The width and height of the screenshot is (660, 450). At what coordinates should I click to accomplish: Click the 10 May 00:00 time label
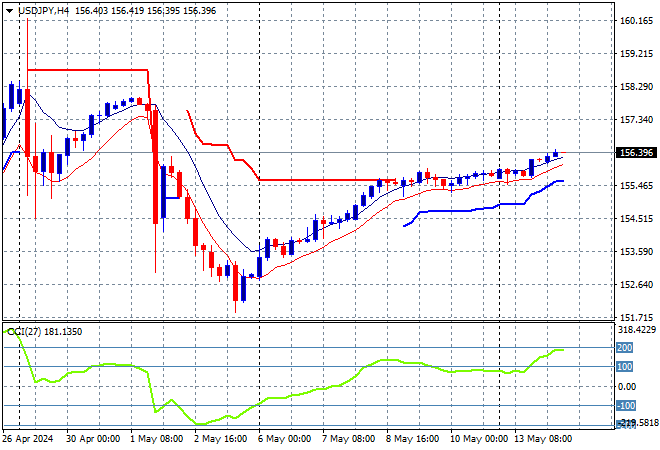[479, 439]
